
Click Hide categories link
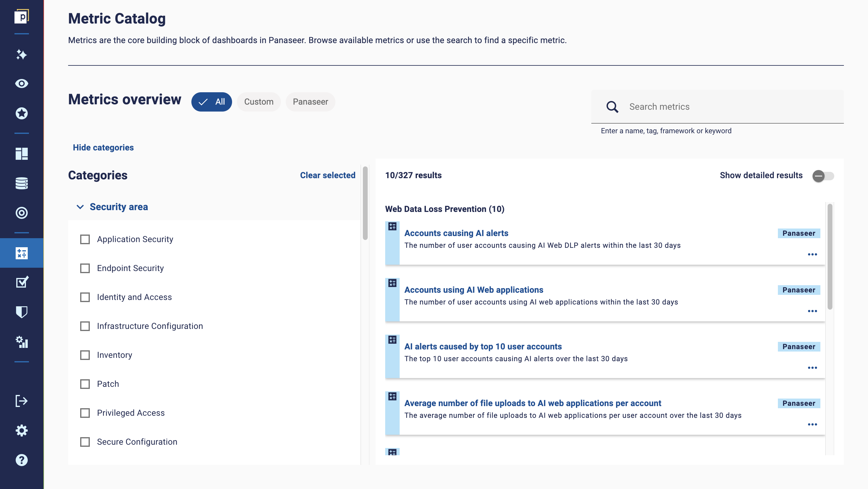[x=103, y=148]
